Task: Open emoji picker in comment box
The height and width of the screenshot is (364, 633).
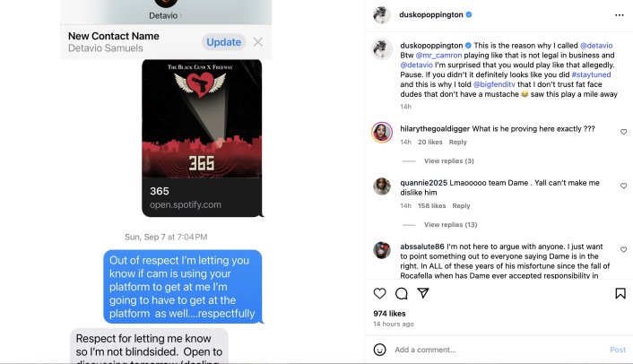Action: pyautogui.click(x=379, y=350)
